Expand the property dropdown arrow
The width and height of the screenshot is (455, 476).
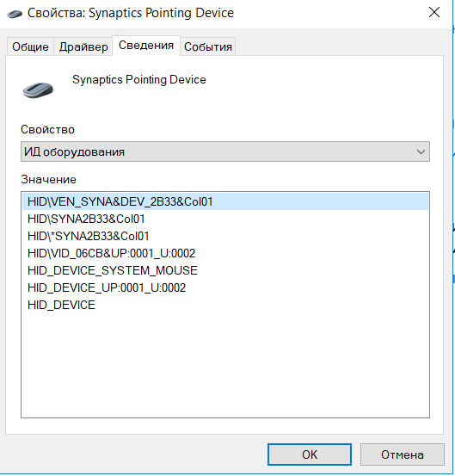pos(421,151)
